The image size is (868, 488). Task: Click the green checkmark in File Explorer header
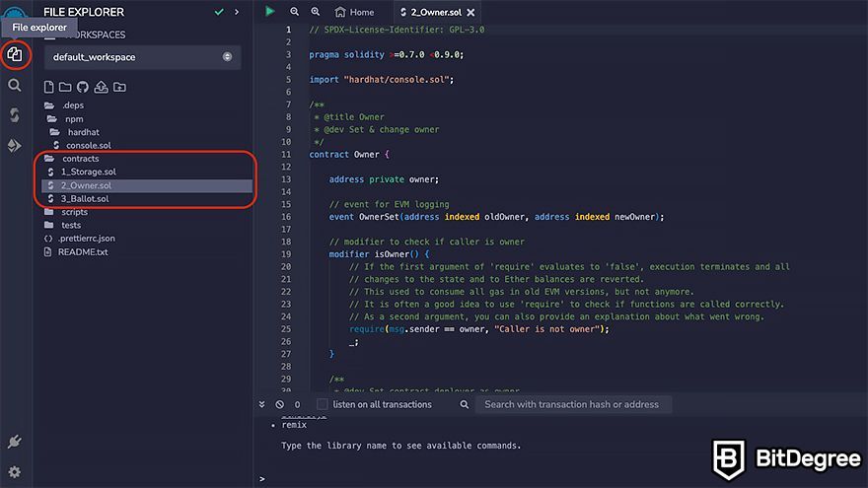point(219,12)
